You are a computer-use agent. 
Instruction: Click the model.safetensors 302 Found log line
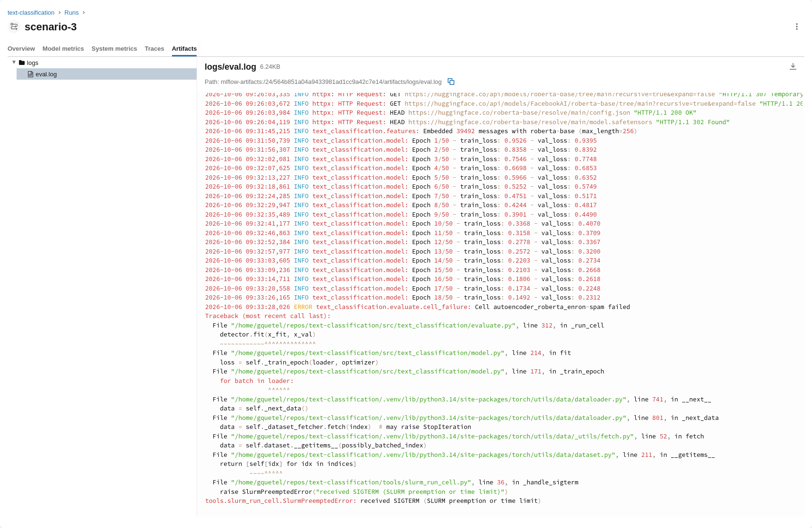pos(467,122)
